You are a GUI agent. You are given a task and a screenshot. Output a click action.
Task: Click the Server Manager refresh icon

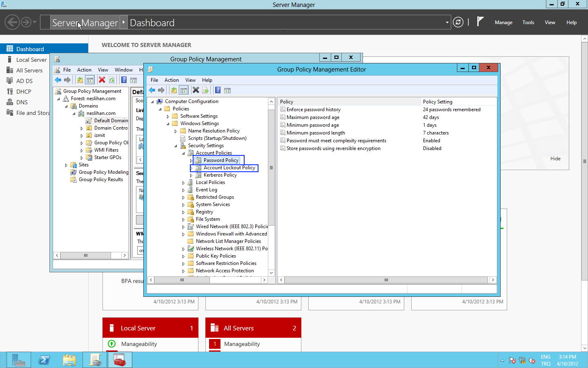[458, 22]
